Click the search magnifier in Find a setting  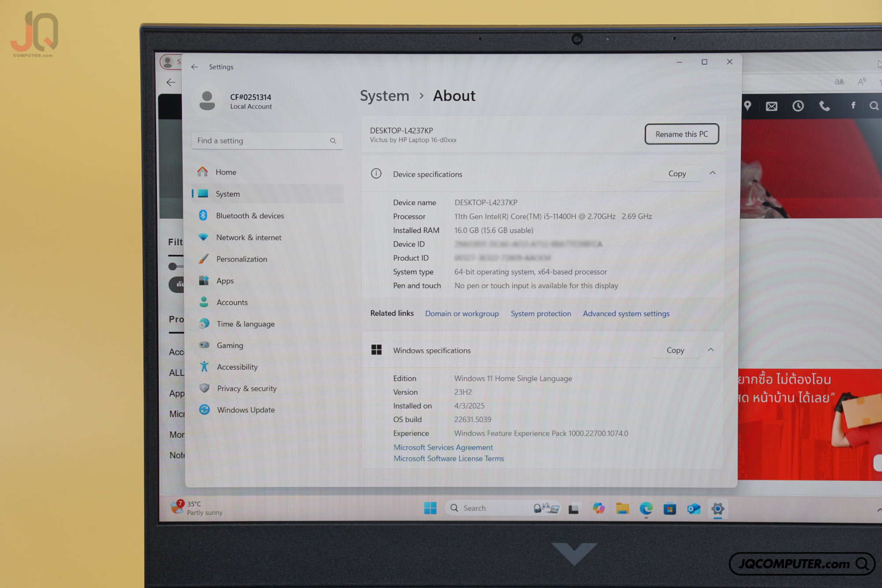(333, 141)
